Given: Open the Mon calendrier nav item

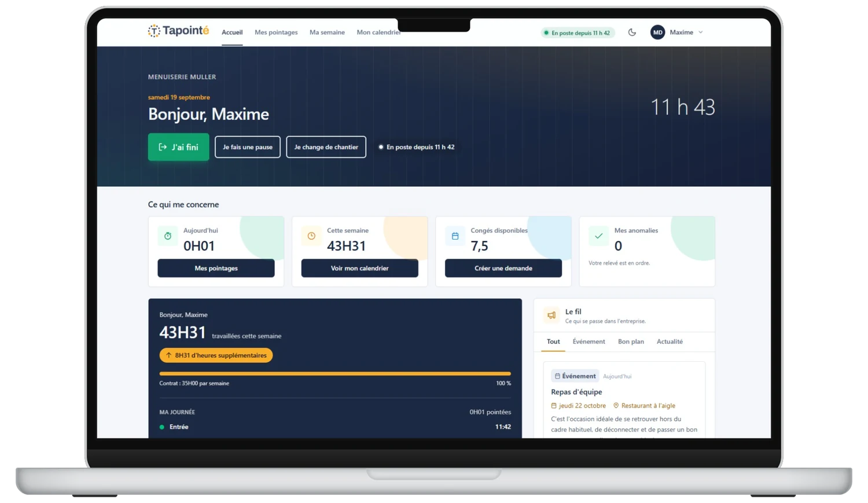Looking at the screenshot, I should coord(378,32).
